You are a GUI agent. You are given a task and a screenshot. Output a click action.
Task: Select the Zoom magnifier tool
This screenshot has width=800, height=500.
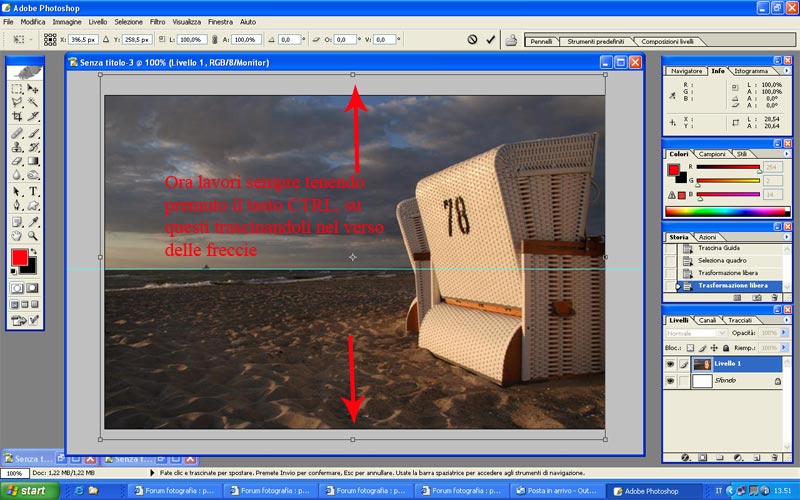click(x=33, y=235)
